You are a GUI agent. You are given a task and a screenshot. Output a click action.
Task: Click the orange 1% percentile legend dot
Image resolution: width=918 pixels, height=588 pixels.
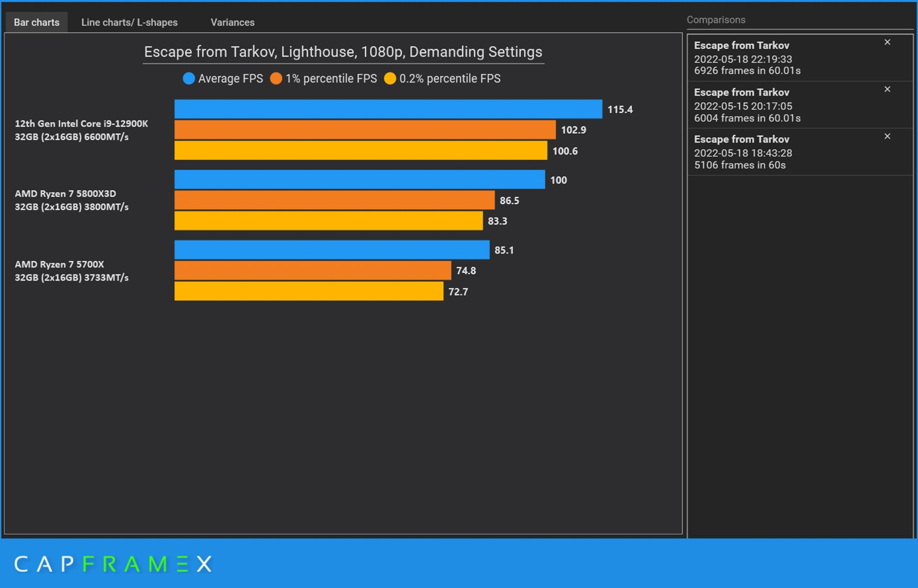[276, 78]
